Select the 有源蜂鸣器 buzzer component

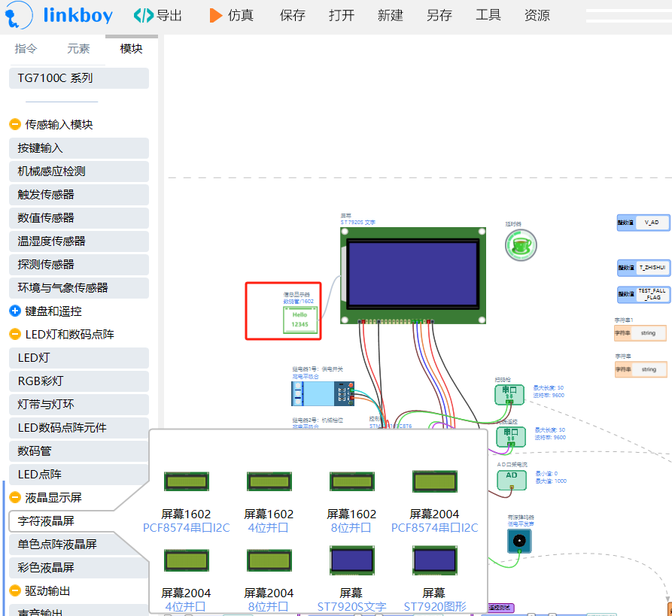[519, 541]
